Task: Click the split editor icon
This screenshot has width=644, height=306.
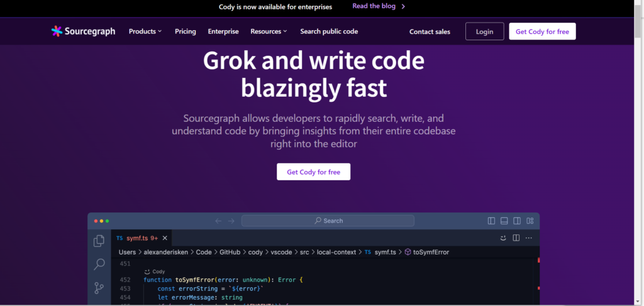Action: pyautogui.click(x=516, y=238)
